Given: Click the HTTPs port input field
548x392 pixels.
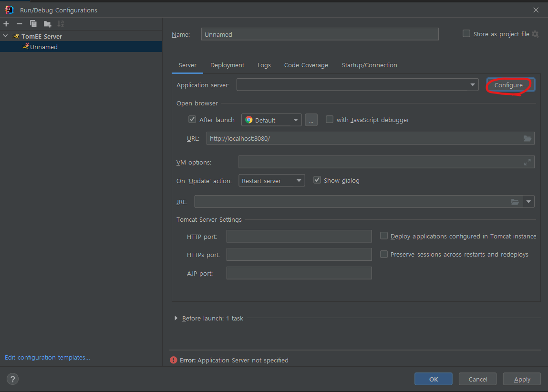Looking at the screenshot, I should pos(299,254).
